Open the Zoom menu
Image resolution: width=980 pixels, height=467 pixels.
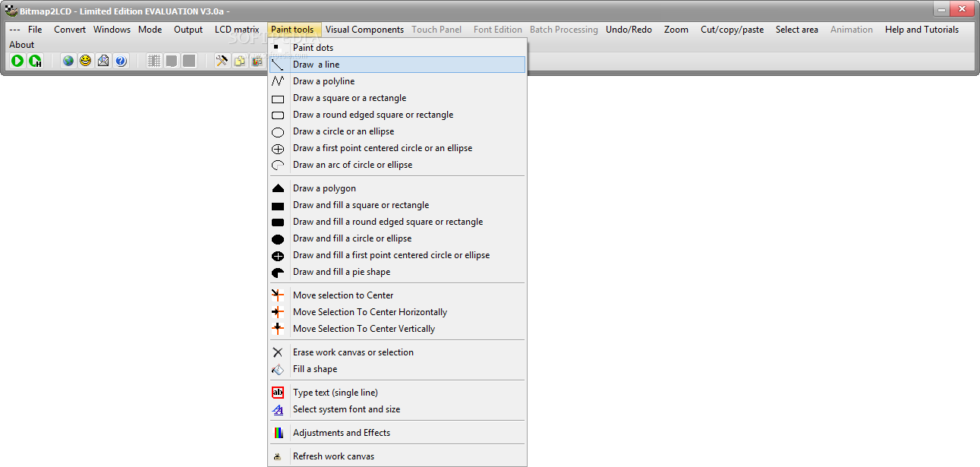[676, 30]
